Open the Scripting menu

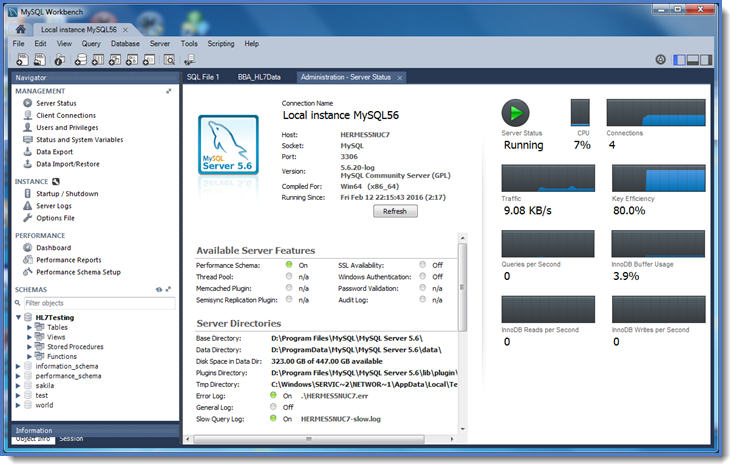[220, 43]
